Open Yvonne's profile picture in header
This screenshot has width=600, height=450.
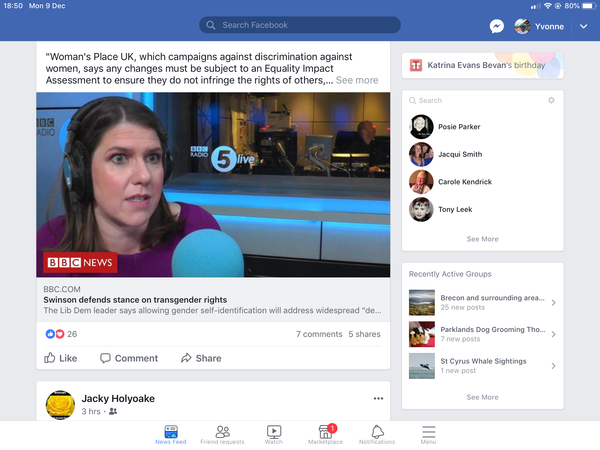point(522,26)
